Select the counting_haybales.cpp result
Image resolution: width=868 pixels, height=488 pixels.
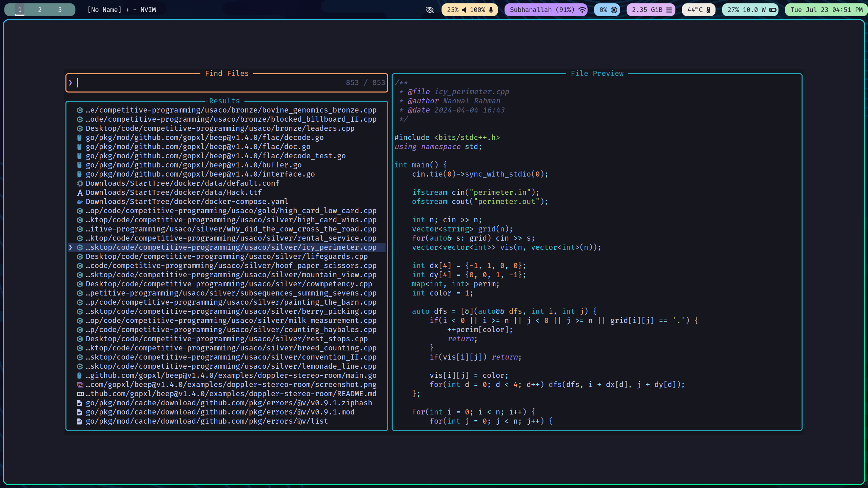pos(226,330)
